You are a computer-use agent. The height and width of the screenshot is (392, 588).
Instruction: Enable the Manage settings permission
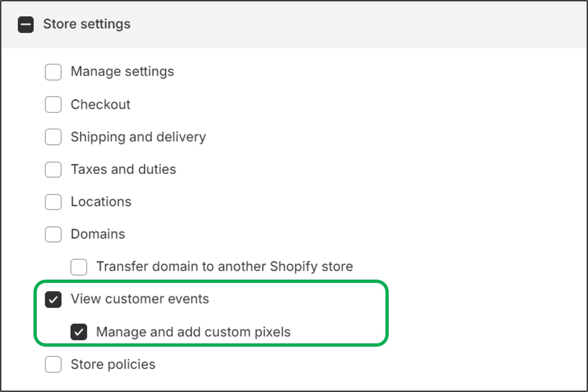[x=53, y=72]
